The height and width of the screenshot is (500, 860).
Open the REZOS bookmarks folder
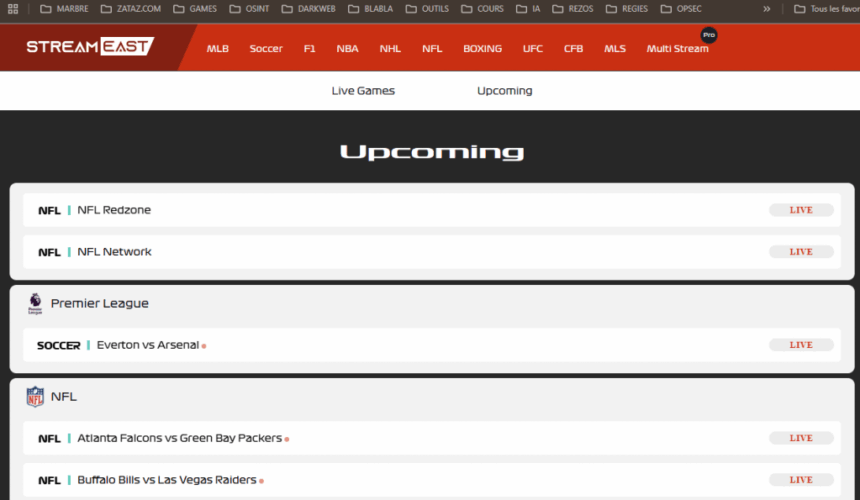click(573, 9)
